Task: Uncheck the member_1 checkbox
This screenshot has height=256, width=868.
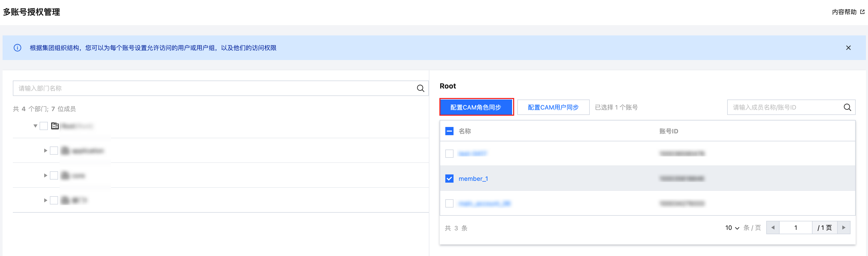Action: [x=449, y=179]
